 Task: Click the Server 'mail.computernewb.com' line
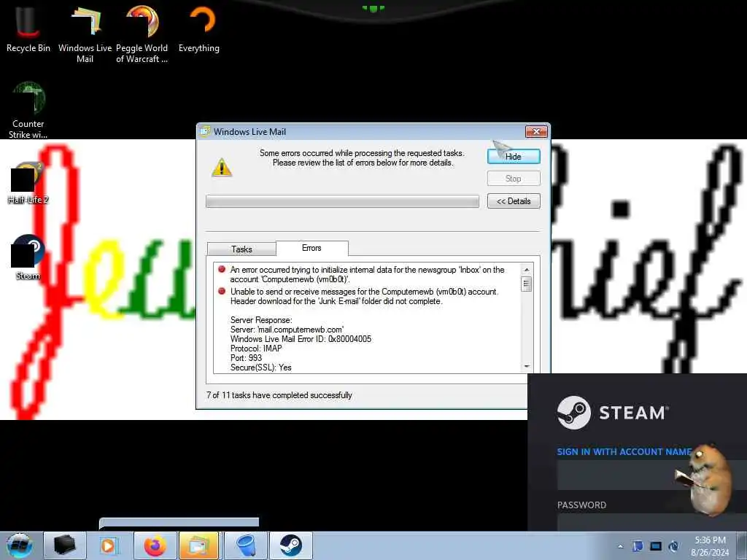(287, 330)
